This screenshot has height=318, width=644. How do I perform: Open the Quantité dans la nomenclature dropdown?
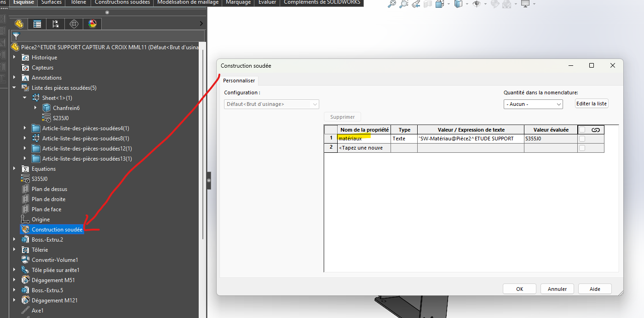point(533,104)
